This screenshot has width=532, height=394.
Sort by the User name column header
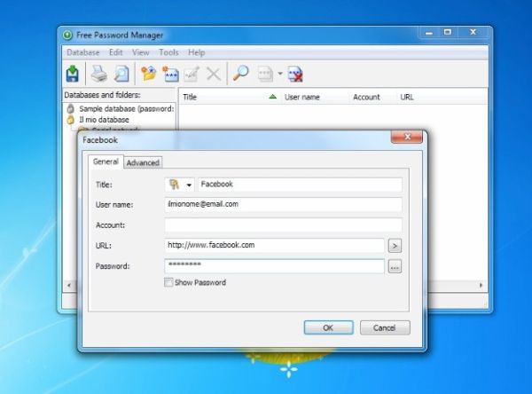(x=316, y=97)
